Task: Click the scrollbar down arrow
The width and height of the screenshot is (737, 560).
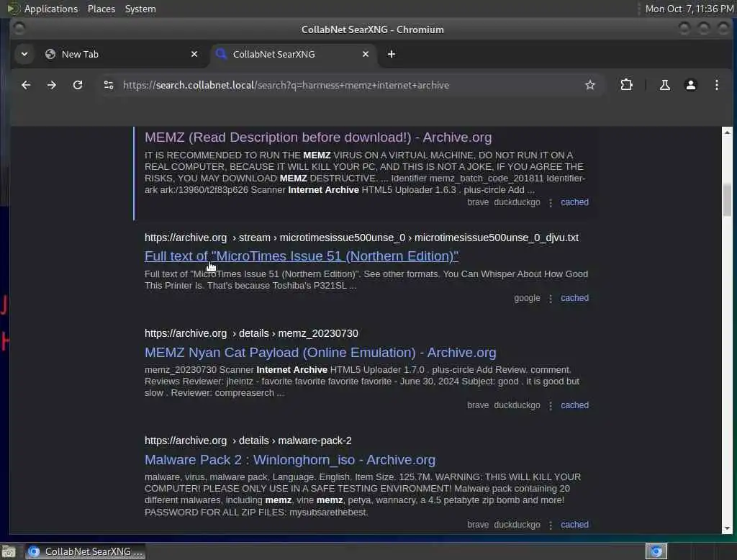Action: pos(727,528)
